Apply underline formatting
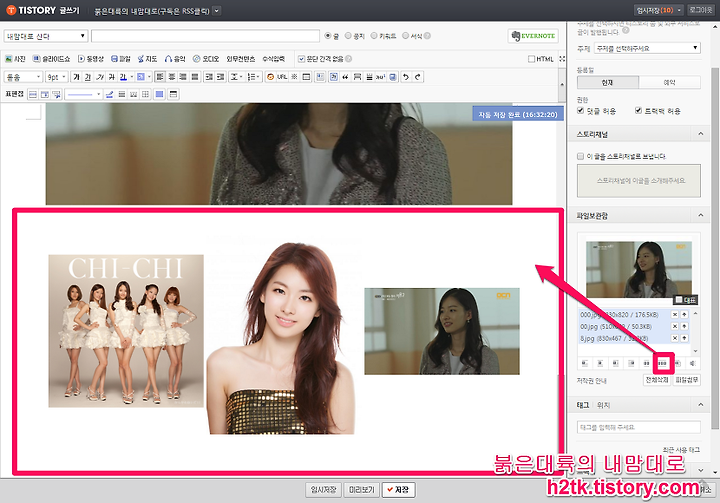This screenshot has height=503, width=720. tap(88, 77)
